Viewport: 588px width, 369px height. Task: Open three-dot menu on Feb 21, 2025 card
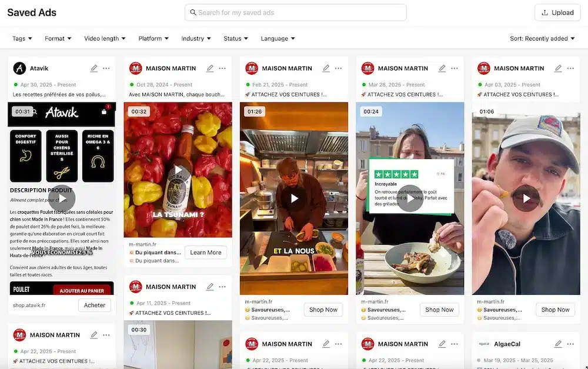[x=339, y=68]
